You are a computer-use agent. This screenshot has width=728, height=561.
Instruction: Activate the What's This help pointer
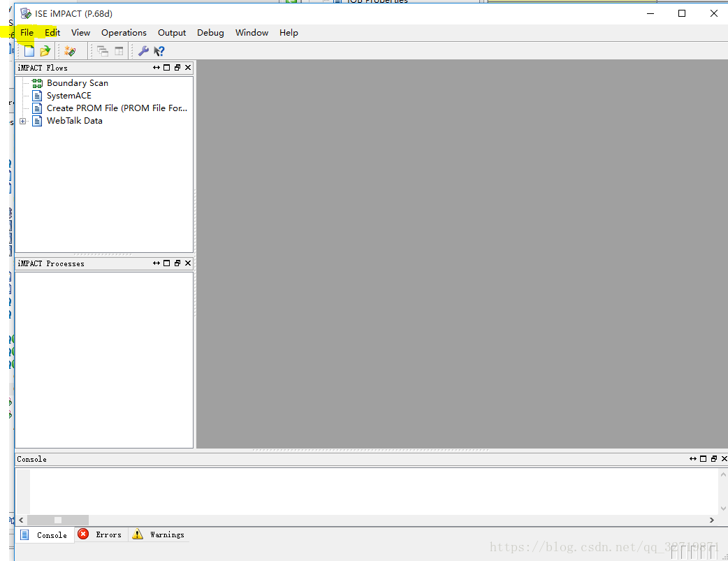coord(159,51)
